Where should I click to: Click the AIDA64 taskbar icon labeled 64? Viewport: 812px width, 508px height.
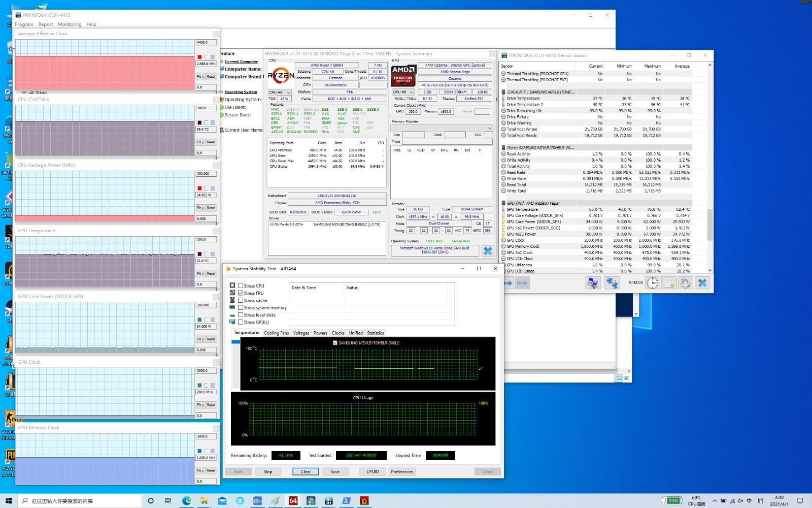tap(293, 501)
